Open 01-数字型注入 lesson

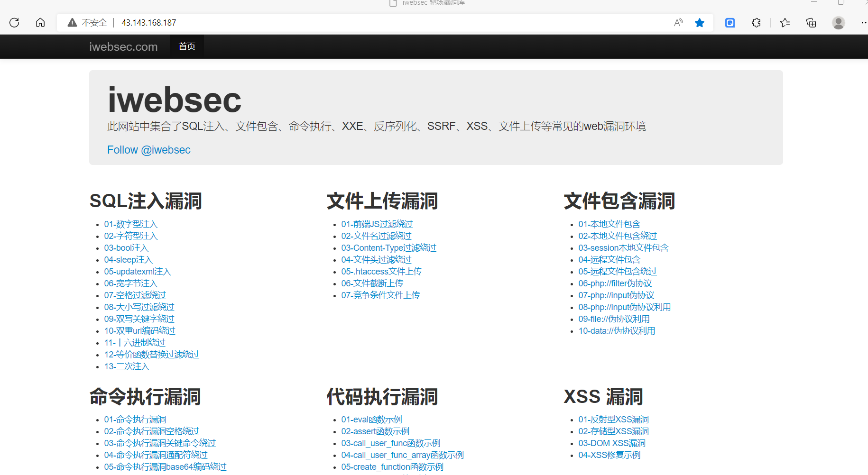coord(131,224)
